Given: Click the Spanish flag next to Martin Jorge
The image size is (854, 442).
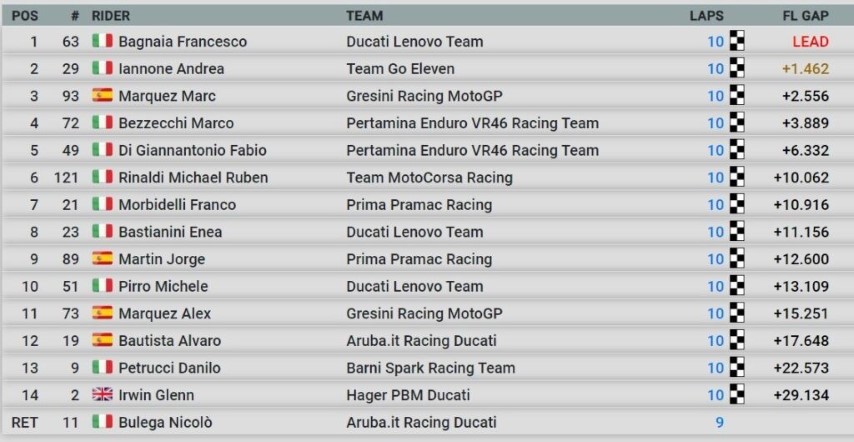Looking at the screenshot, I should click(x=102, y=259).
